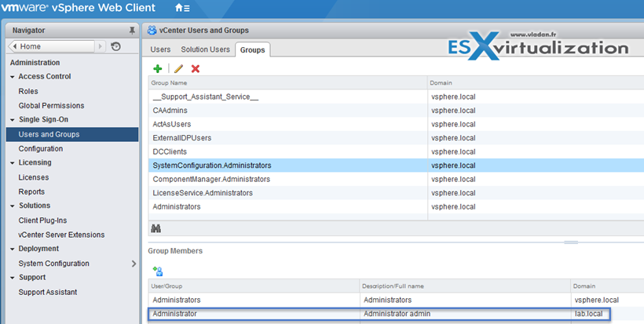644x324 pixels.
Task: Open Licenses in navigator
Action: pyautogui.click(x=34, y=177)
